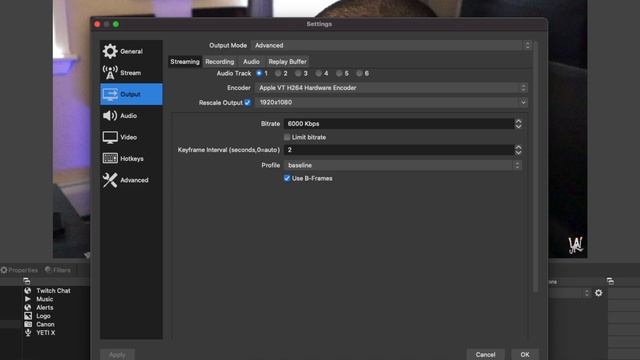Click the Cancel button
640x360 pixels.
point(485,354)
